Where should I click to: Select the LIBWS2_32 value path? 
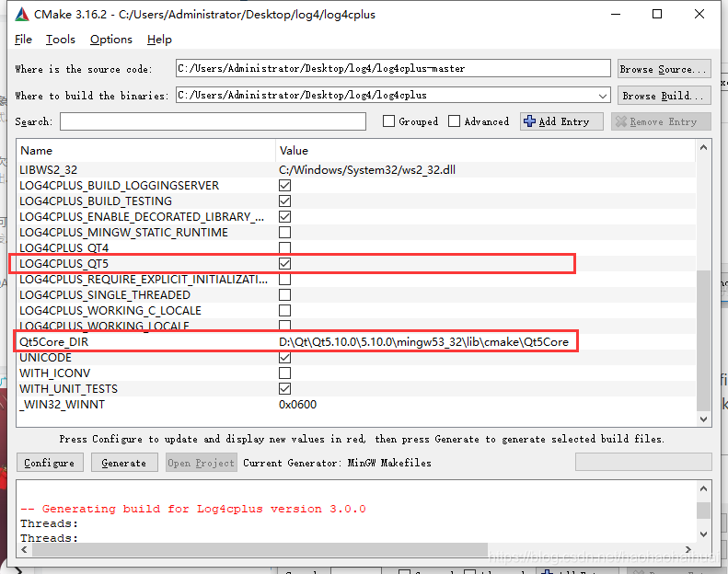click(x=367, y=170)
